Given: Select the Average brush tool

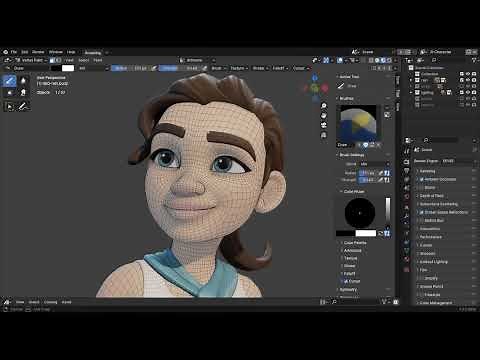Looking at the screenshot, I should [x=9, y=93].
